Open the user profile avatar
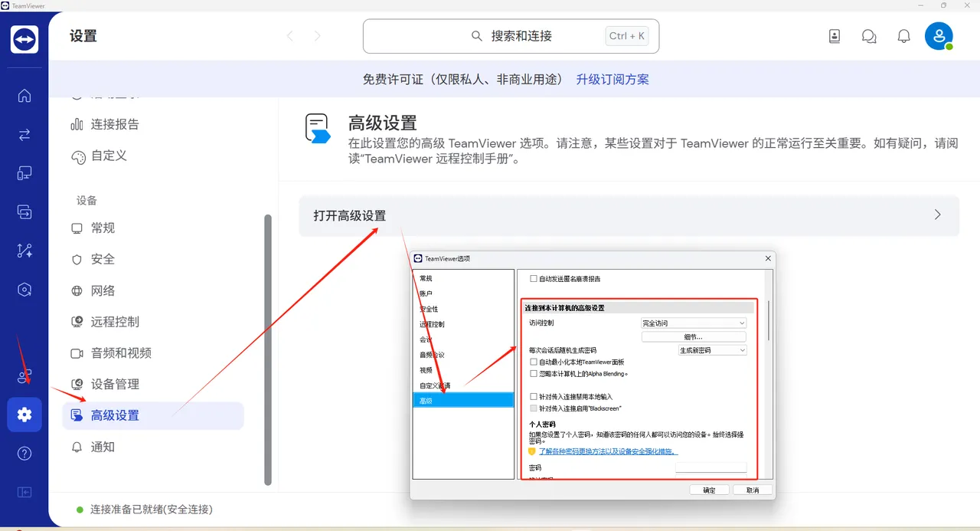 click(x=939, y=36)
